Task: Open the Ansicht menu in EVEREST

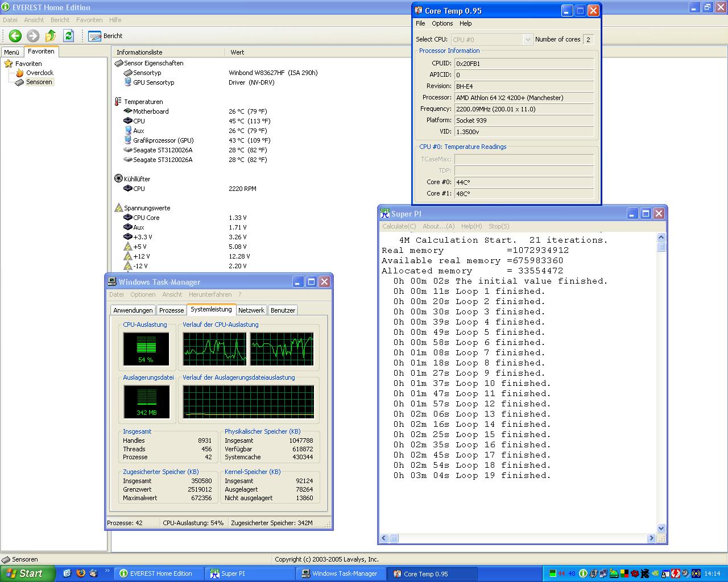Action: click(34, 20)
